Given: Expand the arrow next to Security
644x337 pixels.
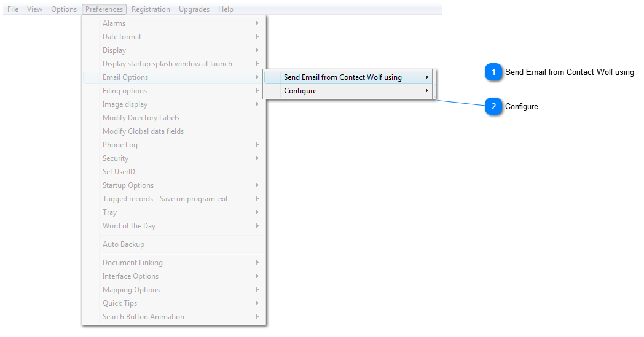Looking at the screenshot, I should click(x=257, y=158).
